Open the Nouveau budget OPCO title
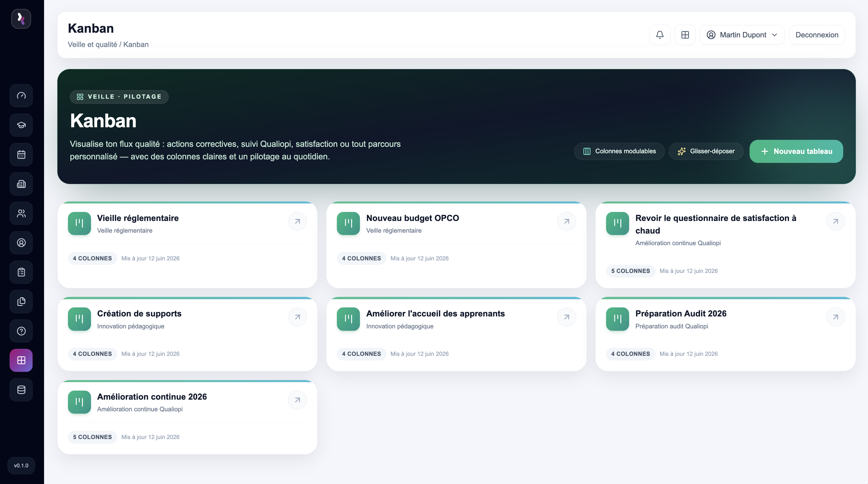Screen dimensions: 868x484 pyautogui.click(x=412, y=218)
